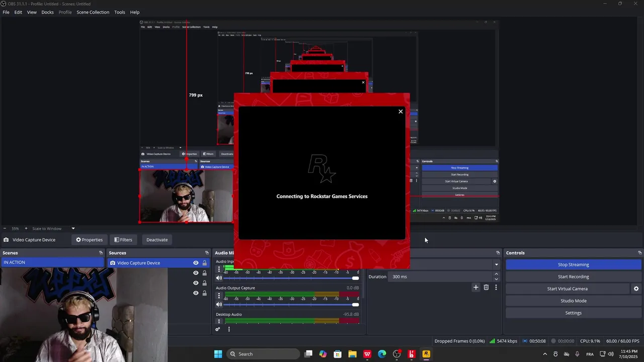The height and width of the screenshot is (362, 644).
Task: Deactivate the Video Capture Device
Action: pos(157,240)
